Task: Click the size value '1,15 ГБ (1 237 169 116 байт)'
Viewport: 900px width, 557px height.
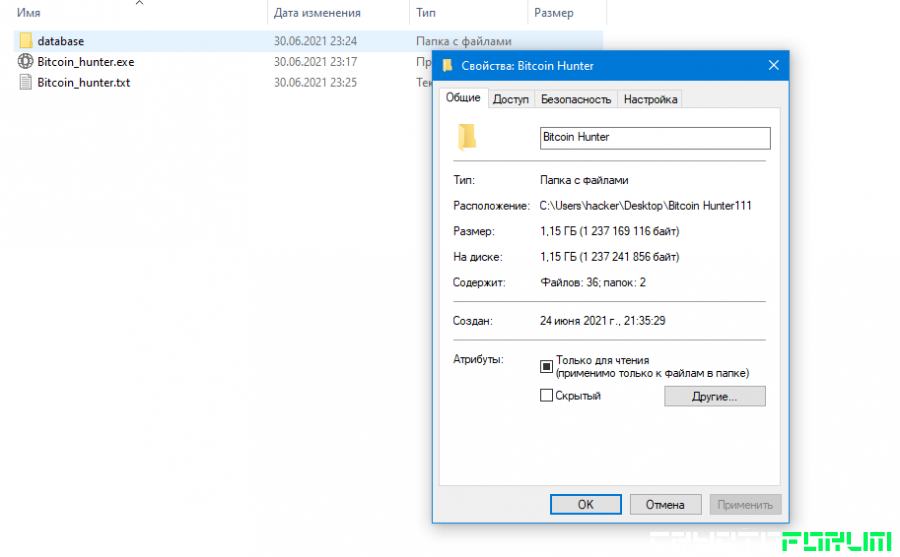Action: 610,231
